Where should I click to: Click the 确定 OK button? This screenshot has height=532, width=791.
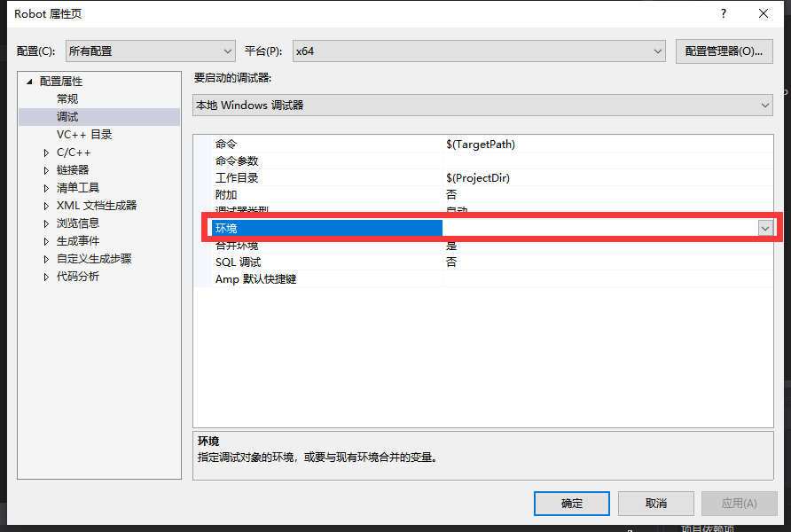572,504
